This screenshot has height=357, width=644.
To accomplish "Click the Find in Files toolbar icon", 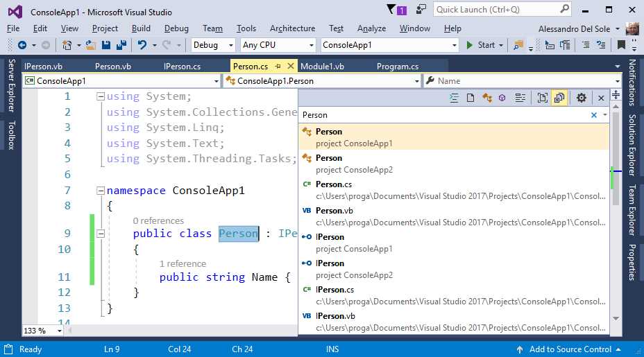I will 518,45.
